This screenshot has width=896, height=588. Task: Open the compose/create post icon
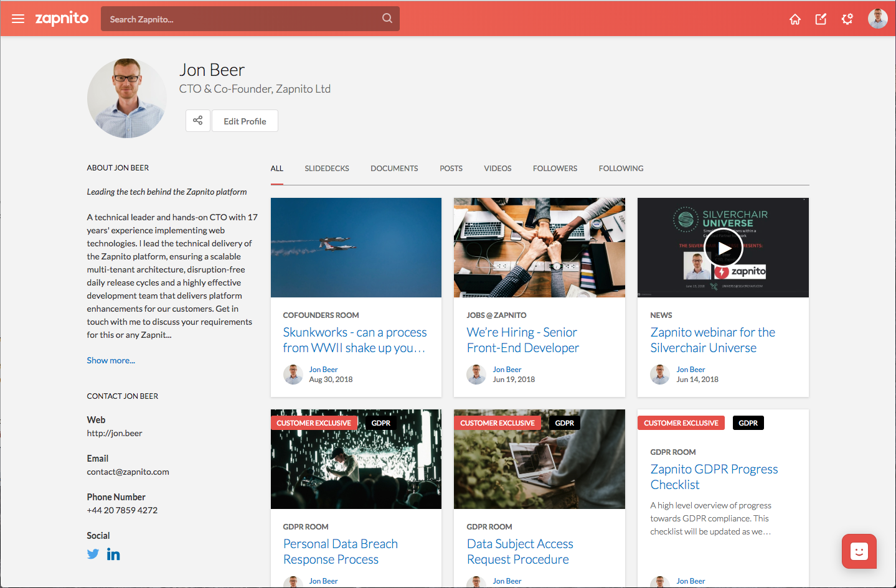click(821, 19)
